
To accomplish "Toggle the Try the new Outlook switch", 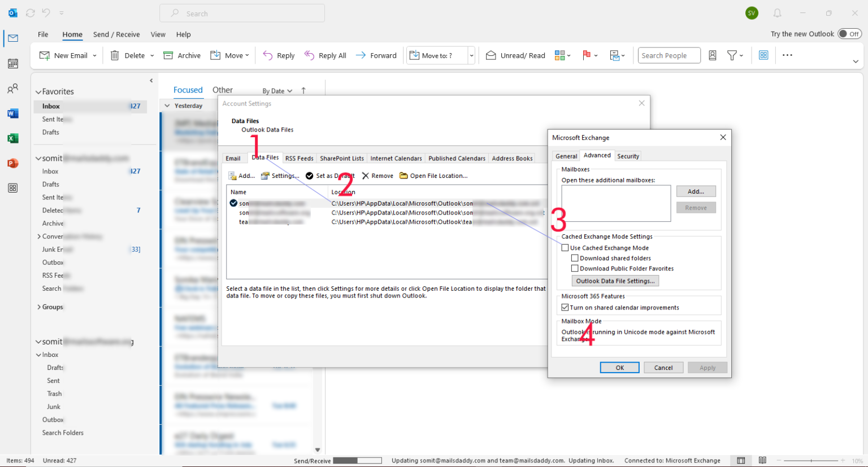I will coord(849,33).
